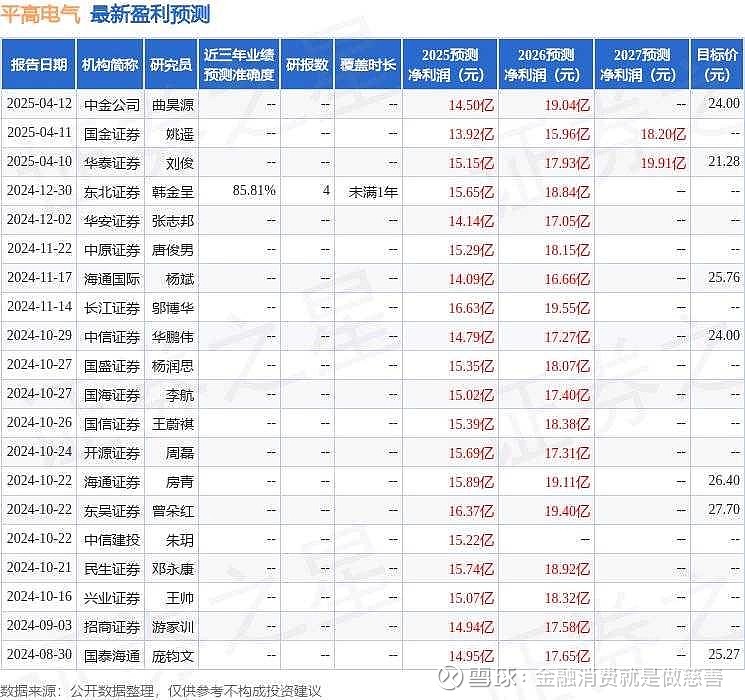Click the 21.28 target price
The width and height of the screenshot is (745, 700).
pos(724,162)
